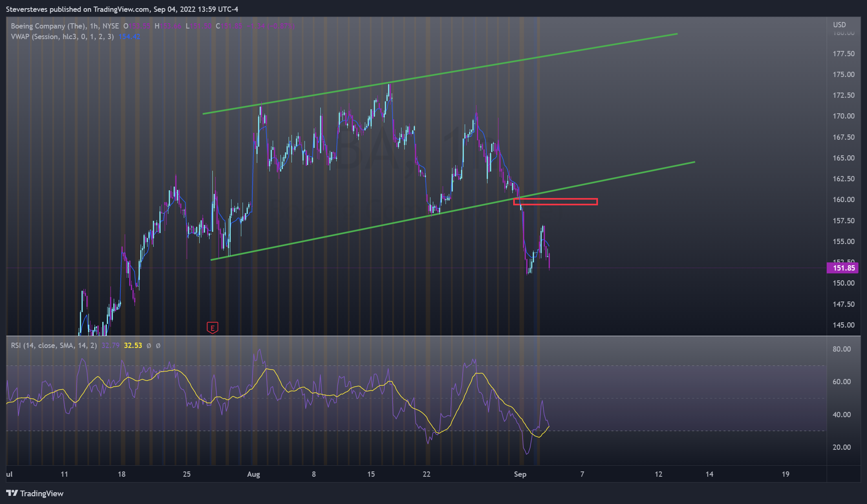Click the USD currency label on price axis
867x504 pixels.
[x=839, y=25]
